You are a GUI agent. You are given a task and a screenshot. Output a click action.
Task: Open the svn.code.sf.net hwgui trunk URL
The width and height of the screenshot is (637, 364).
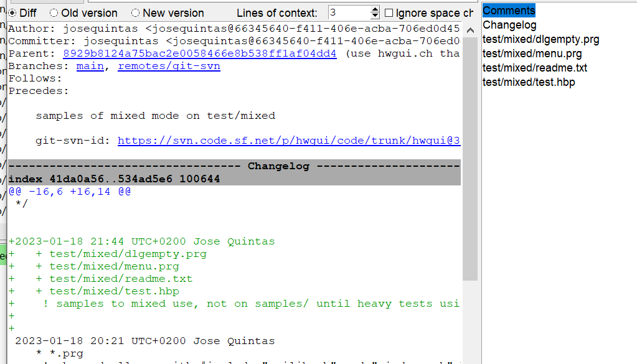[289, 141]
